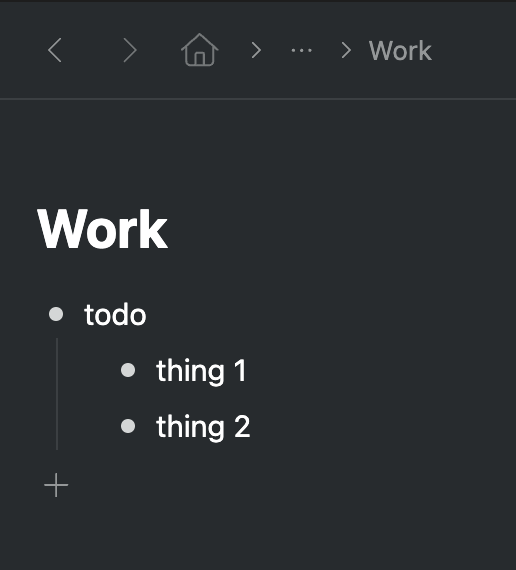Click chevron right after Home icon
The height and width of the screenshot is (570, 516).
256,50
